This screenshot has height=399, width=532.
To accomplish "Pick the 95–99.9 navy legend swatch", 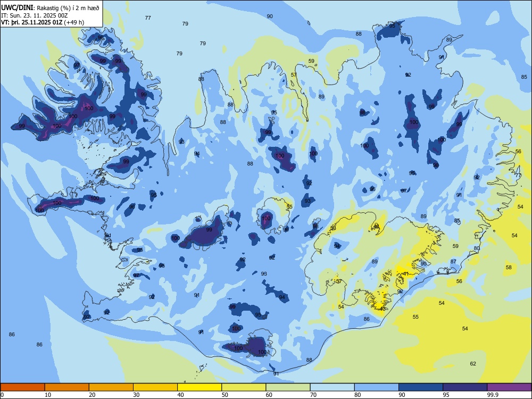I will coord(465,387).
